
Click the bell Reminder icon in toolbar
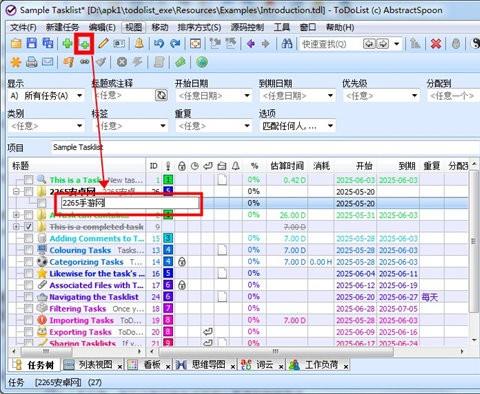[x=139, y=44]
